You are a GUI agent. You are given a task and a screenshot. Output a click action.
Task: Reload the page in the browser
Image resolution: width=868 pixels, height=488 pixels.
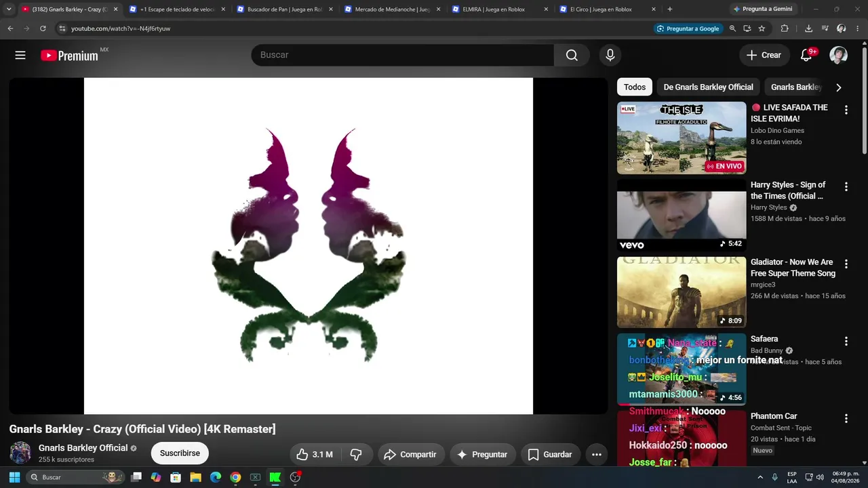(x=43, y=28)
